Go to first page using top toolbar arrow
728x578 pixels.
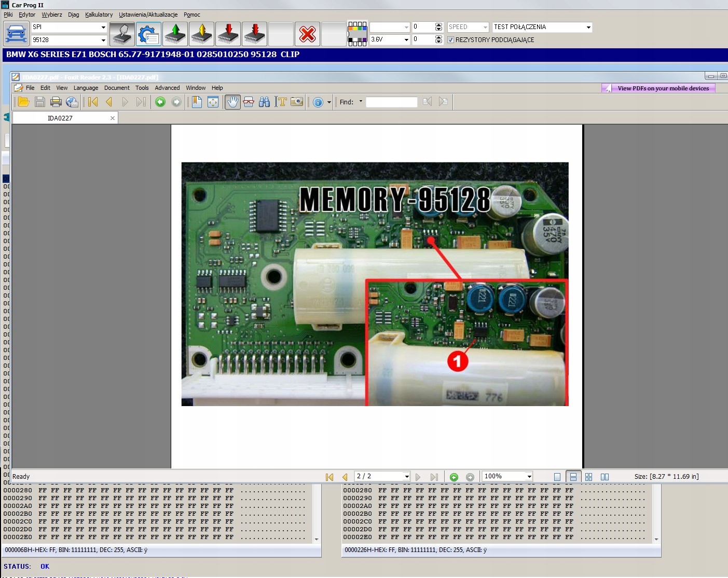click(93, 102)
